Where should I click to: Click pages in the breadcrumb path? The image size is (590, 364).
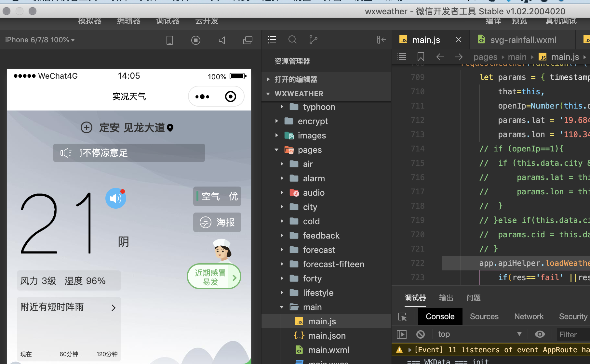tap(485, 57)
